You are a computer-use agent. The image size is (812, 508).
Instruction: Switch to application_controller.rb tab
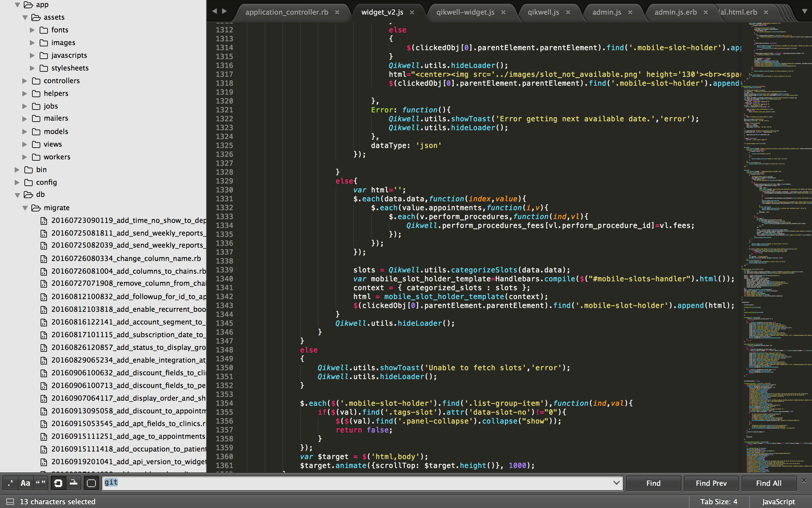(286, 12)
